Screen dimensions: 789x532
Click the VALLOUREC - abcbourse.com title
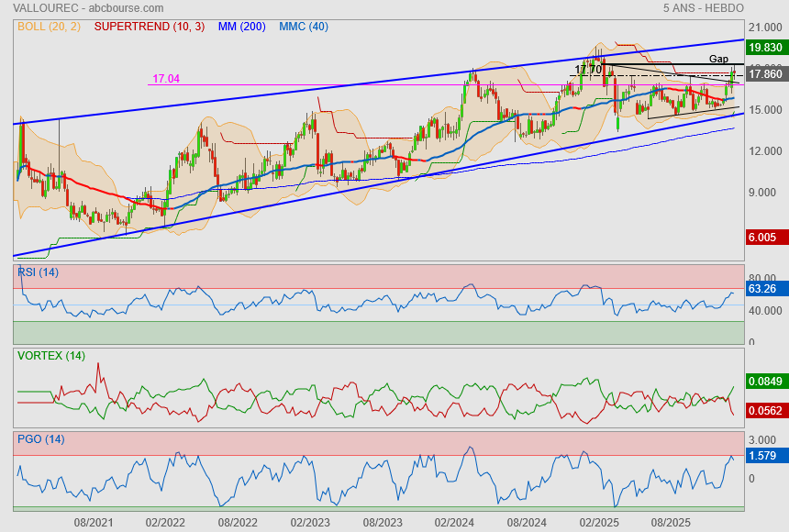tap(69, 7)
